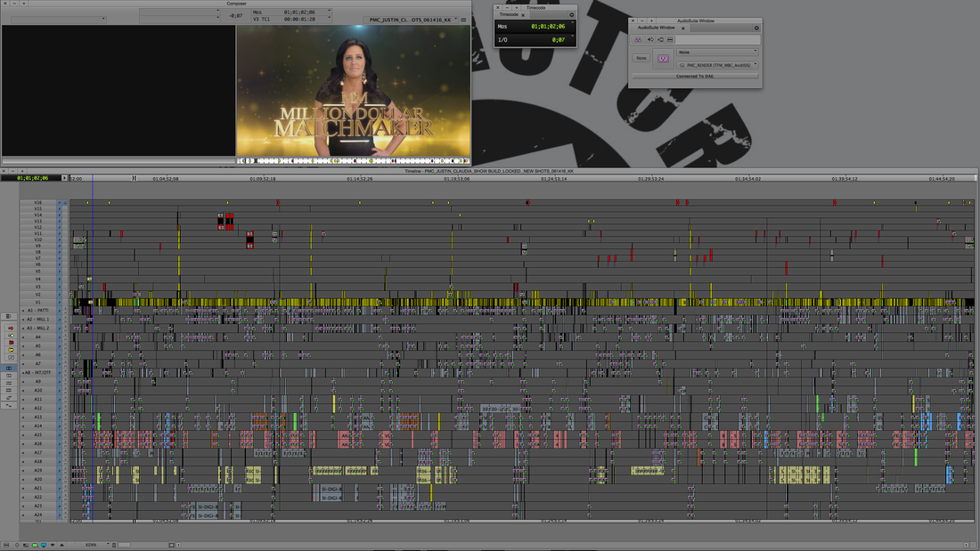
Task: Click record monitor Million Dollar Matchmaker image
Action: tap(353, 91)
